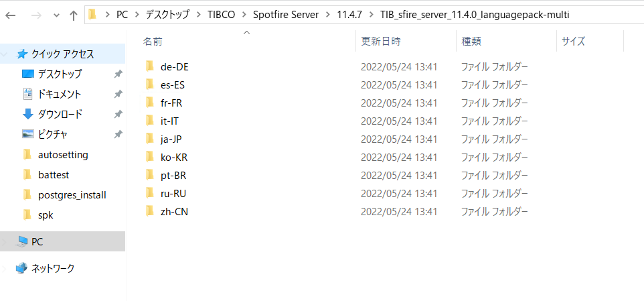The image size is (644, 301).
Task: Collapse the クイック アクセス tree node arrow
Action: pyautogui.click(x=5, y=54)
